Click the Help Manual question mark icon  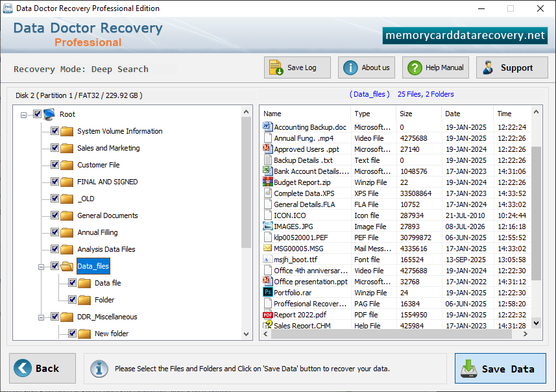415,67
